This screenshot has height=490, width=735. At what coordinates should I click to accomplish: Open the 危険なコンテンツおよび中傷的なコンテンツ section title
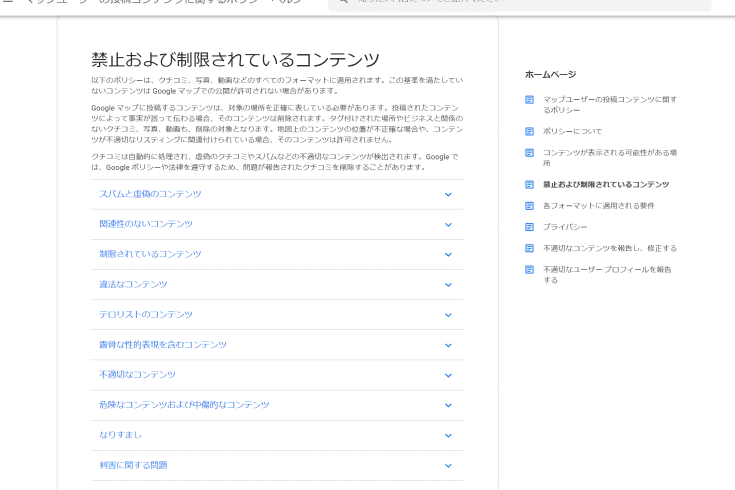(184, 405)
